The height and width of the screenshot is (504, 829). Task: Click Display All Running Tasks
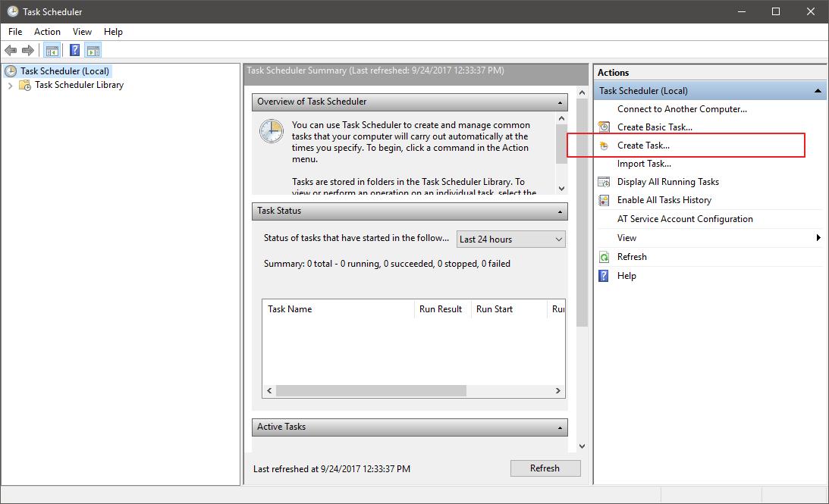pos(668,182)
